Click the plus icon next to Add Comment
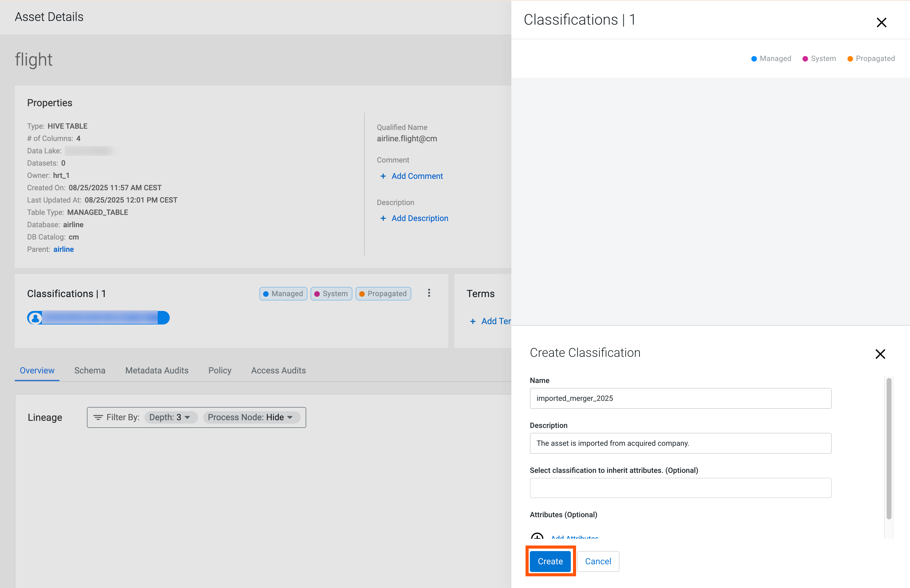The image size is (910, 588). [383, 176]
